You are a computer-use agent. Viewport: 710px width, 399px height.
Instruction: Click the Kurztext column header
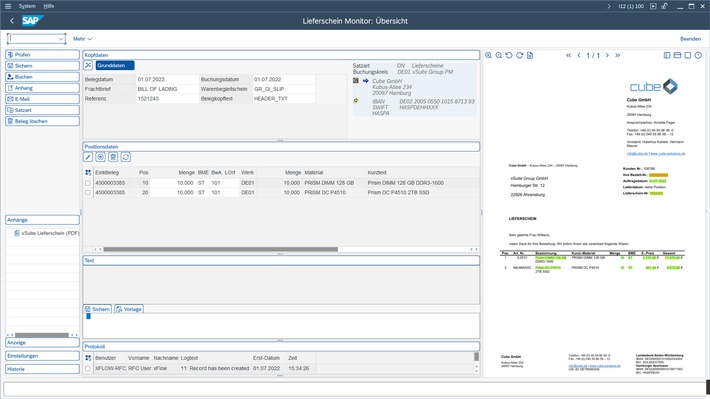[377, 173]
